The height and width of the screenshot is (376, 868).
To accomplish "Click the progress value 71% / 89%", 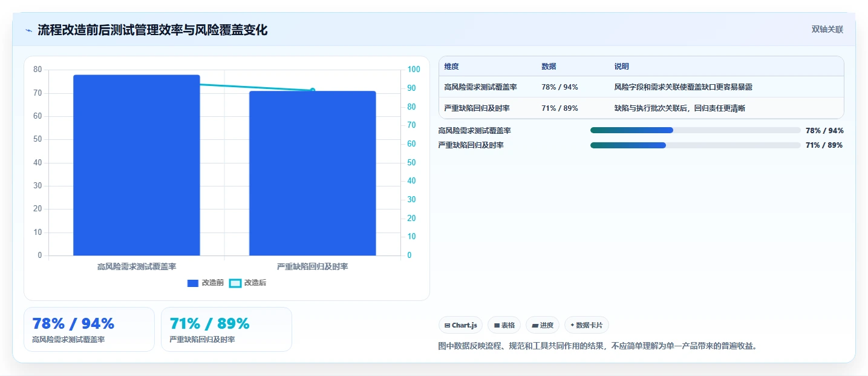I will click(824, 145).
